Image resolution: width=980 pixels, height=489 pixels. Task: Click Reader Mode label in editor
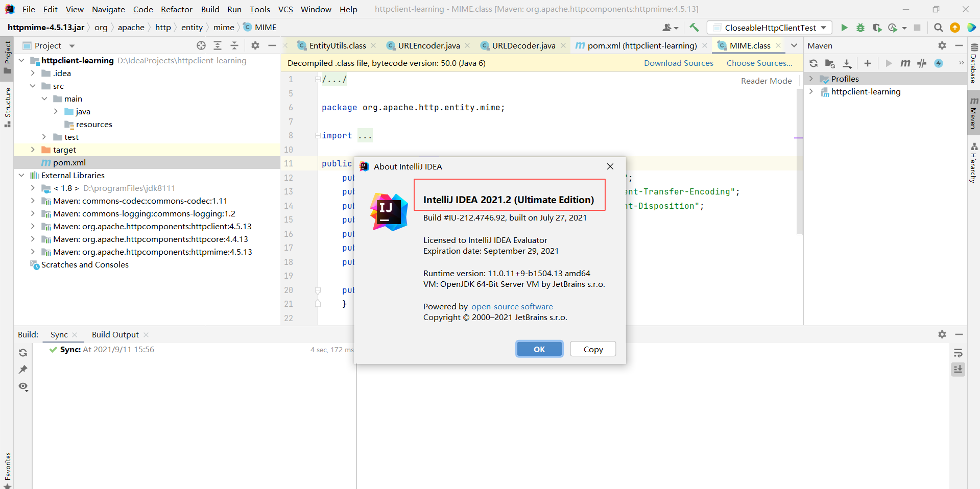[766, 81]
